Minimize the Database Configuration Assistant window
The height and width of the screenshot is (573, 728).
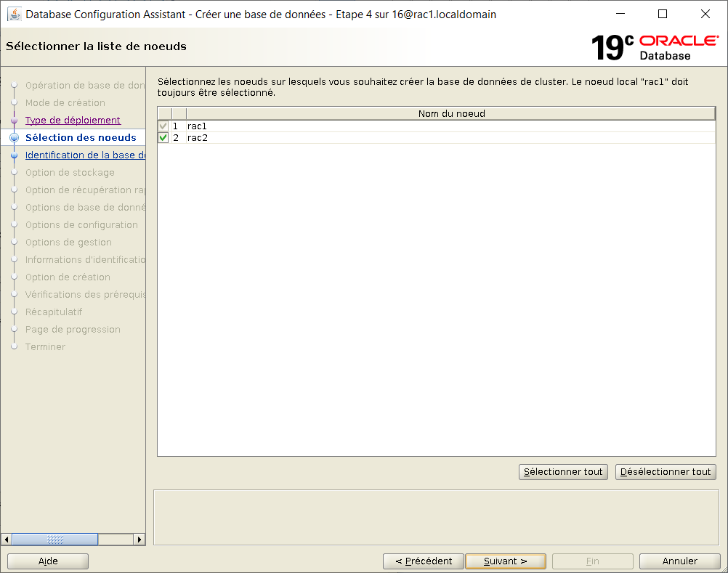click(620, 14)
